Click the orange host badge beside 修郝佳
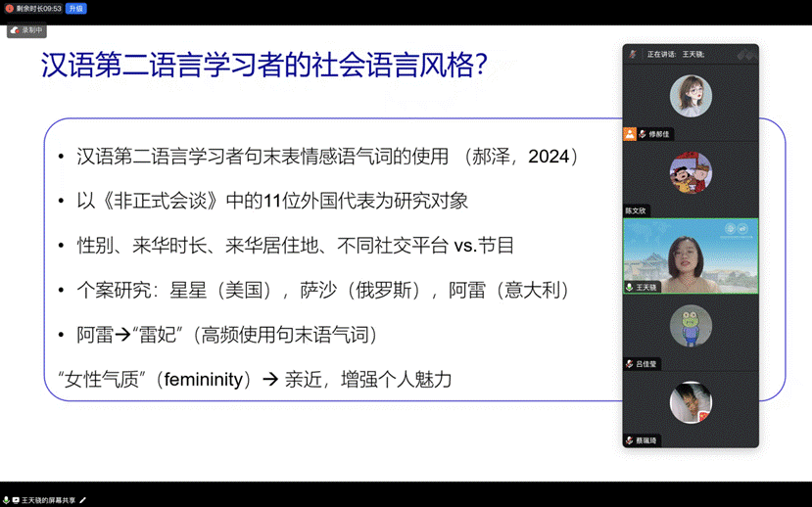The height and width of the screenshot is (507, 812). pyautogui.click(x=630, y=134)
